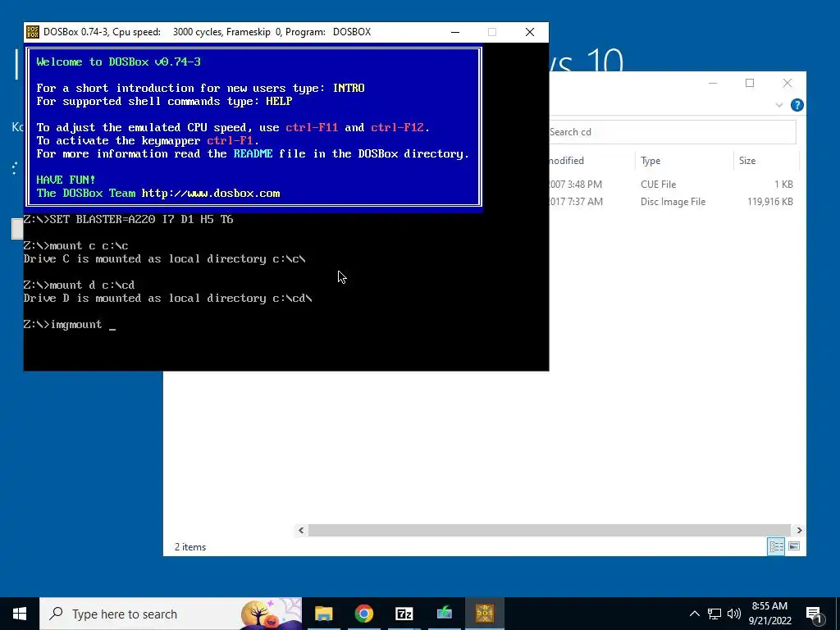The image size is (840, 630).
Task: Click the Search cd field in Explorer
Action: point(673,132)
